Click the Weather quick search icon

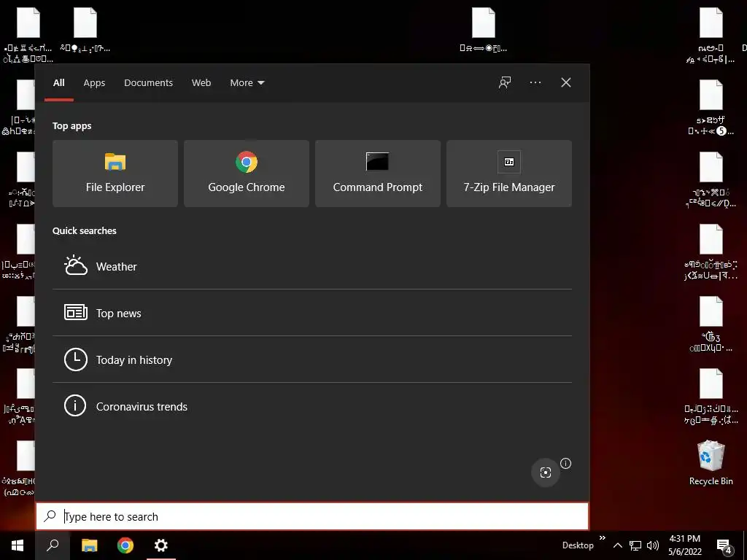76,265
